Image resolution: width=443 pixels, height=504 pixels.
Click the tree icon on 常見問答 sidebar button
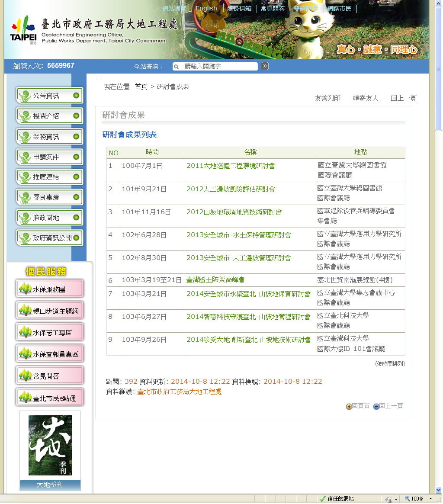click(x=26, y=375)
